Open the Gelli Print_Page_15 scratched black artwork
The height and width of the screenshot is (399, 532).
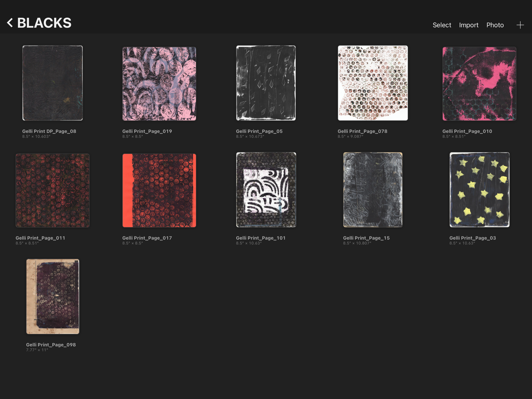click(373, 190)
